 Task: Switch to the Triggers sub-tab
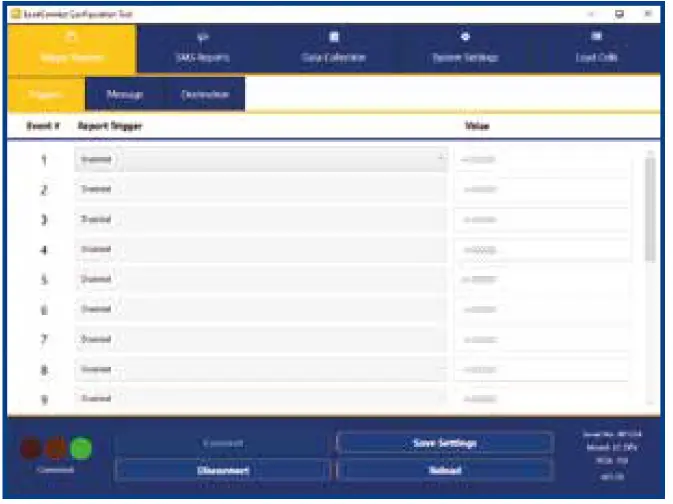click(46, 94)
